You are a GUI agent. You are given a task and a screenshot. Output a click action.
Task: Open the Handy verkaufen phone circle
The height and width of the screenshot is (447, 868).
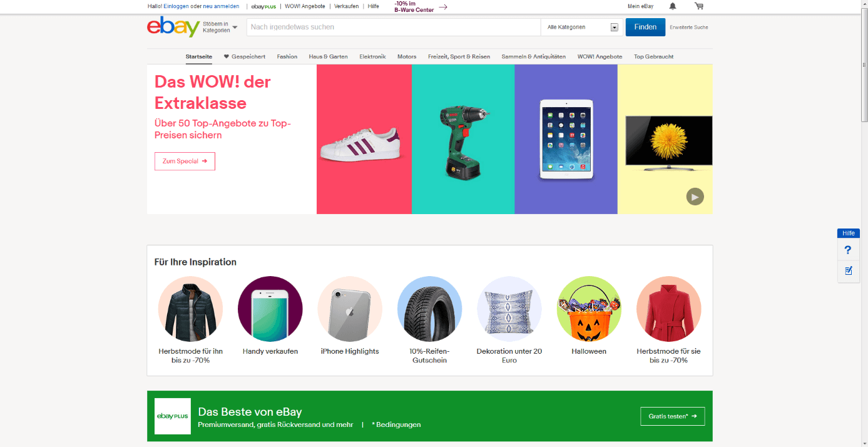[270, 309]
